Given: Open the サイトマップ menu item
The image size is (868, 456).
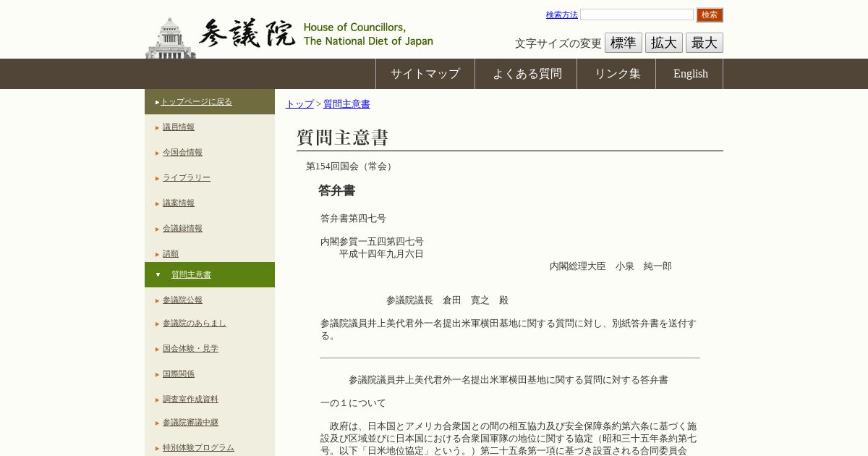Looking at the screenshot, I should point(425,74).
